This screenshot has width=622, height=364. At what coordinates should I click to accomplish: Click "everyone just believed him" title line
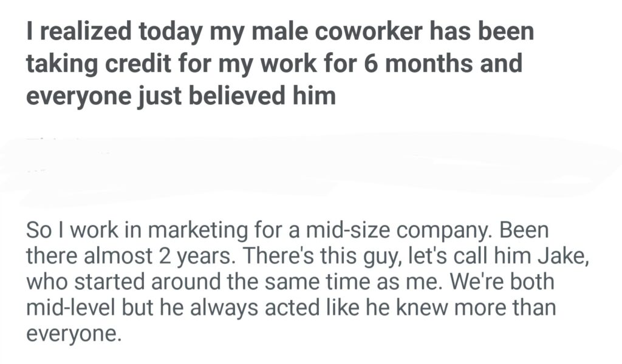tap(180, 96)
